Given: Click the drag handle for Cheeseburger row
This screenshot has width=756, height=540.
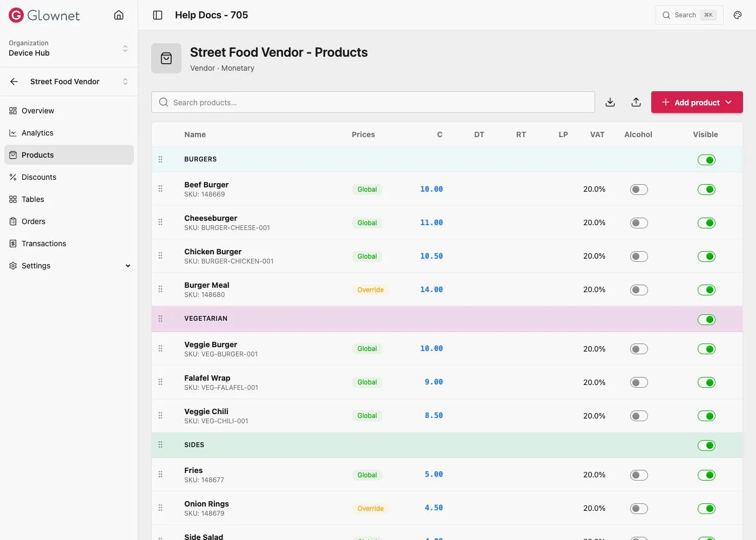Looking at the screenshot, I should [160, 222].
